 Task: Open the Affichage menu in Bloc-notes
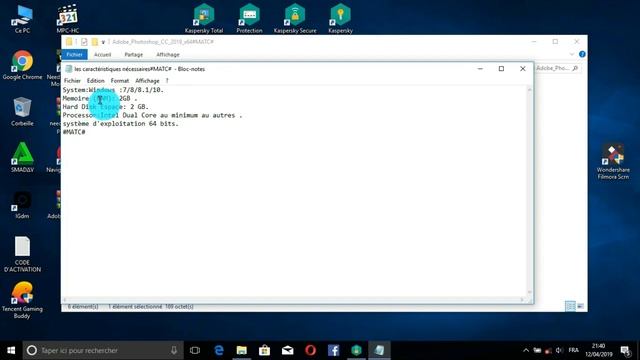tap(147, 81)
